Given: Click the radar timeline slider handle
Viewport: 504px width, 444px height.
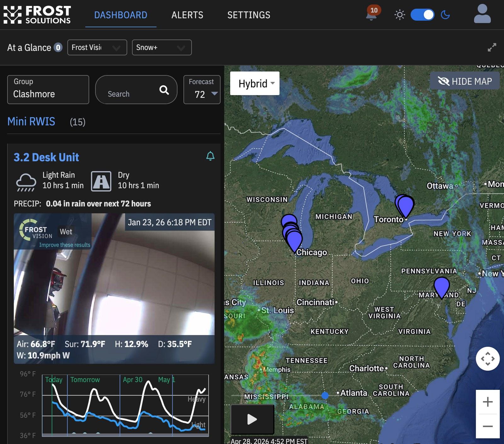Looking at the screenshot, I should (325, 395).
